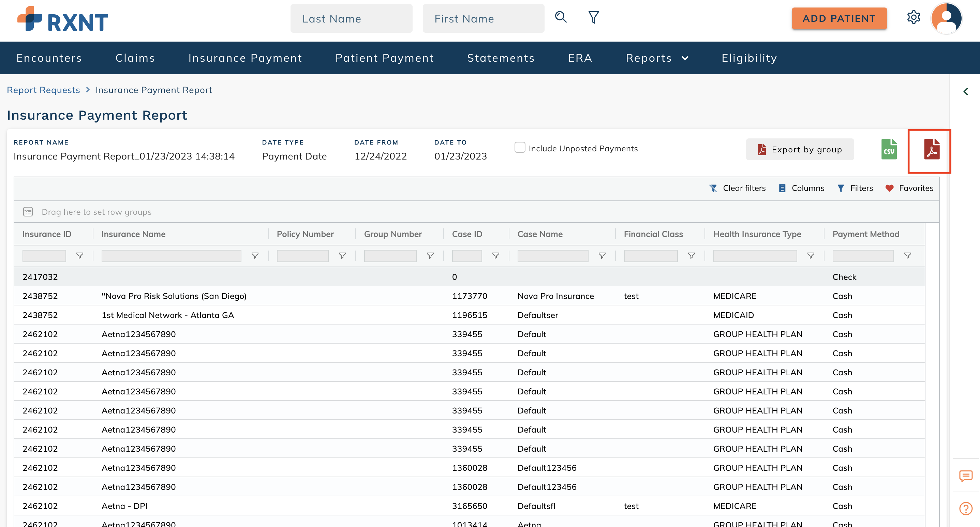Open the patient search filter funnel
The width and height of the screenshot is (980, 527).
[x=593, y=17]
